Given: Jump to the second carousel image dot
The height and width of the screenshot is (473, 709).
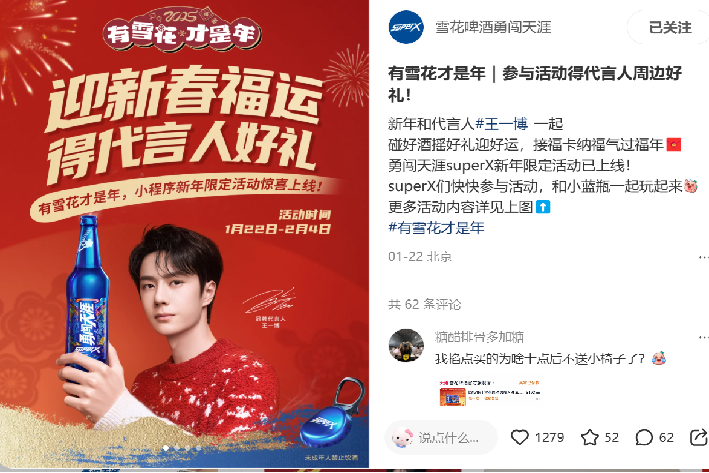Looking at the screenshot, I should 177,448.
